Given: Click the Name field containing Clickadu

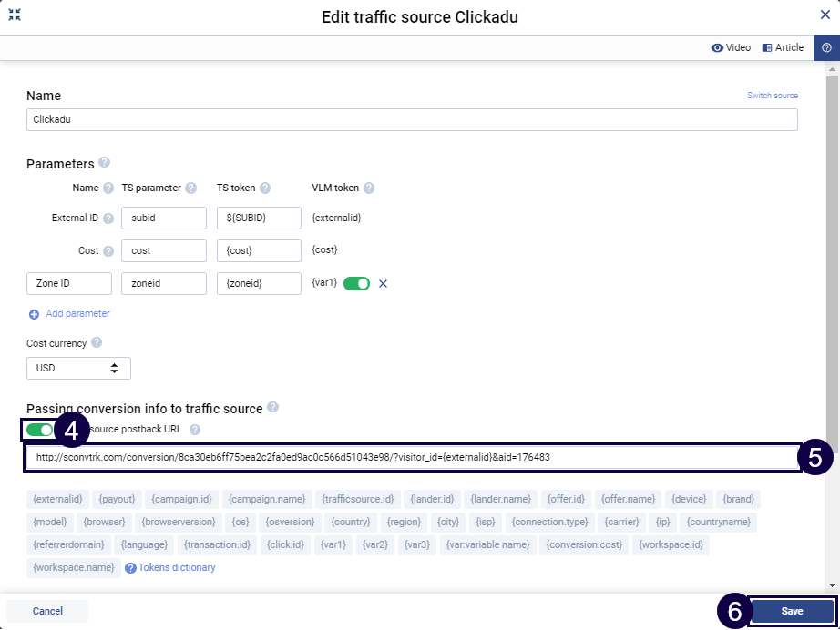Looking at the screenshot, I should 412,119.
